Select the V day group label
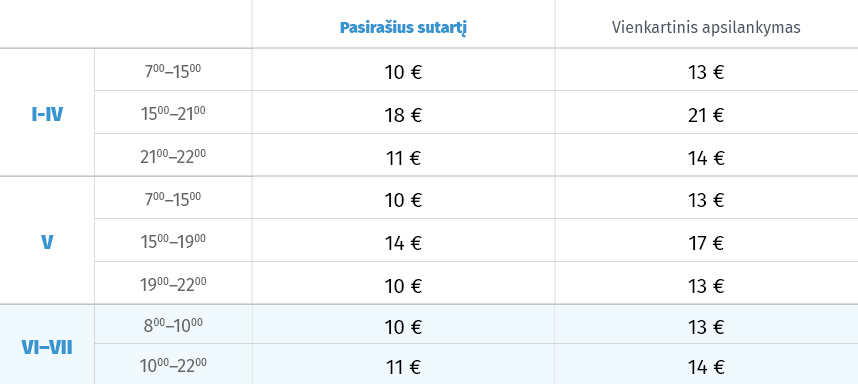Screen dimensions: 858x384 pyautogui.click(x=47, y=243)
